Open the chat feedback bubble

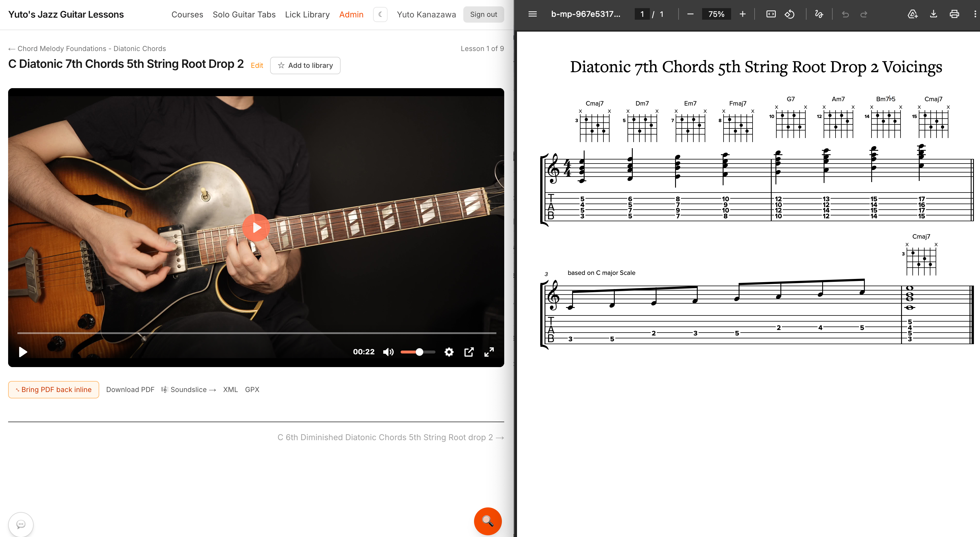(x=21, y=525)
